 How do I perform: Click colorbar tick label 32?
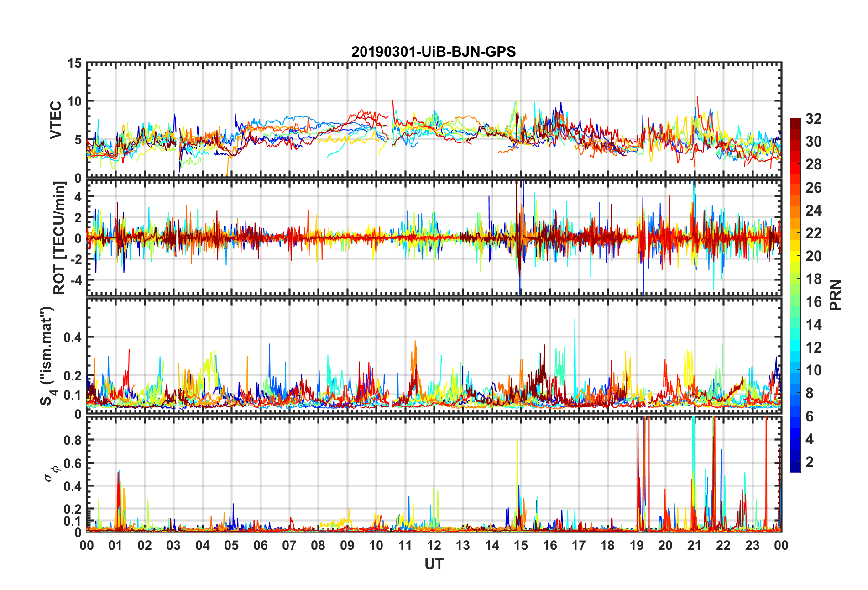[x=813, y=119]
